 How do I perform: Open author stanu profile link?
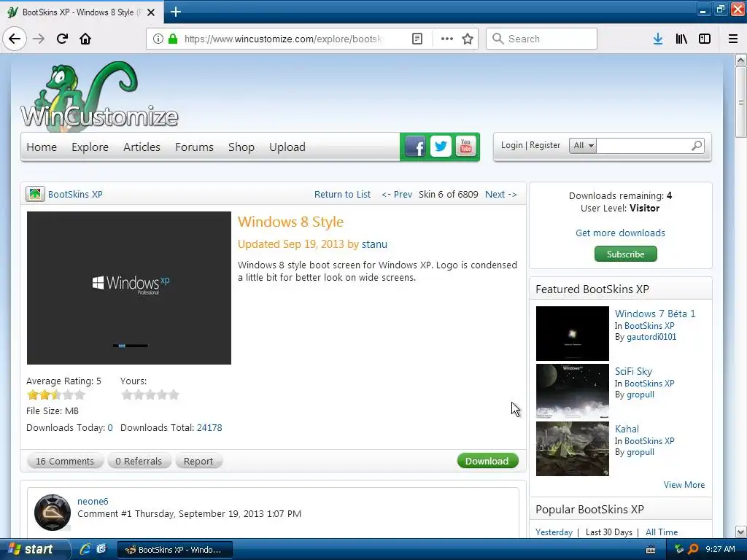[374, 244]
